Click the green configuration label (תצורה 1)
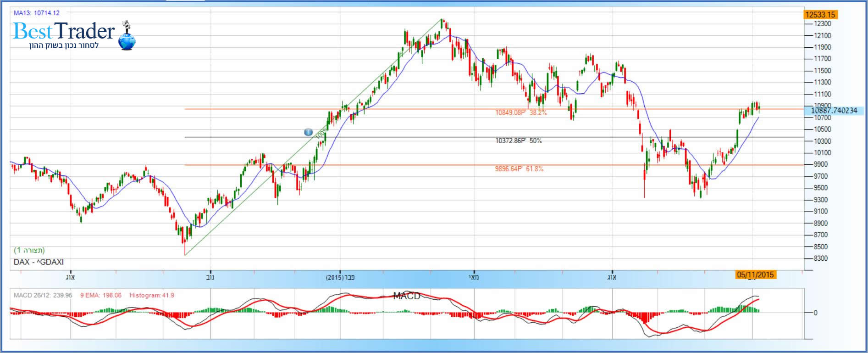The height and width of the screenshot is (353, 868). tap(29, 250)
